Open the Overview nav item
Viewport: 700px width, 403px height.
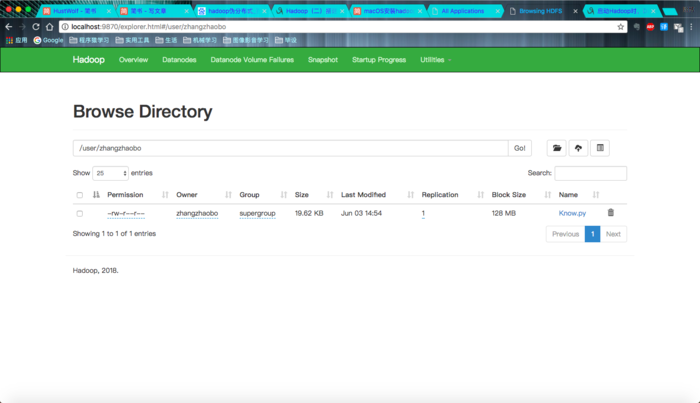(x=133, y=60)
